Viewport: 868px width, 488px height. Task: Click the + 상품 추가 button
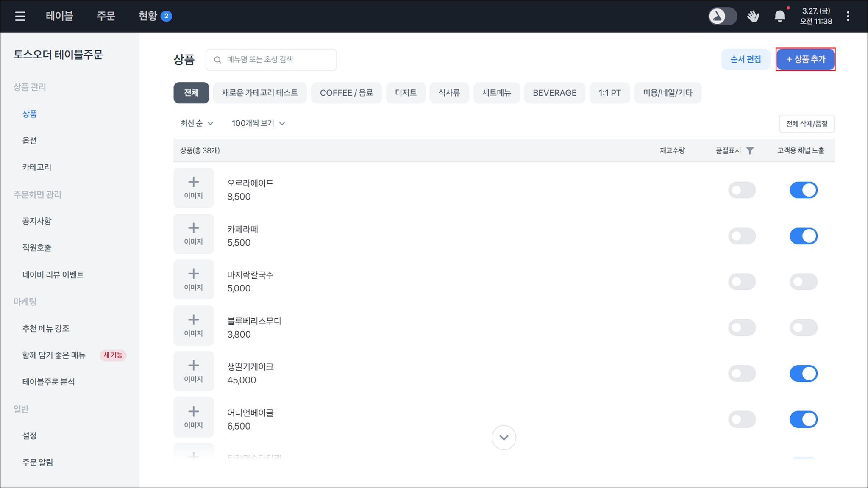coord(805,59)
